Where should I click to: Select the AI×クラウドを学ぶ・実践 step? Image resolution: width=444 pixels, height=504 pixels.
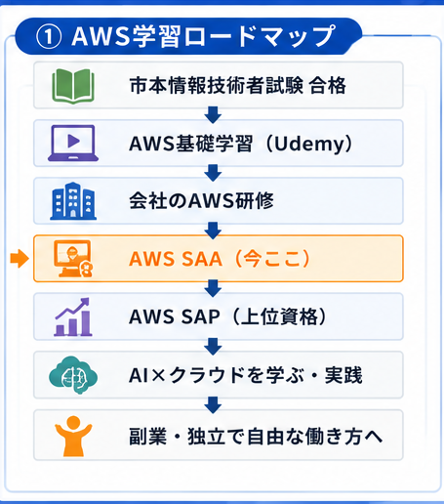[x=219, y=375]
